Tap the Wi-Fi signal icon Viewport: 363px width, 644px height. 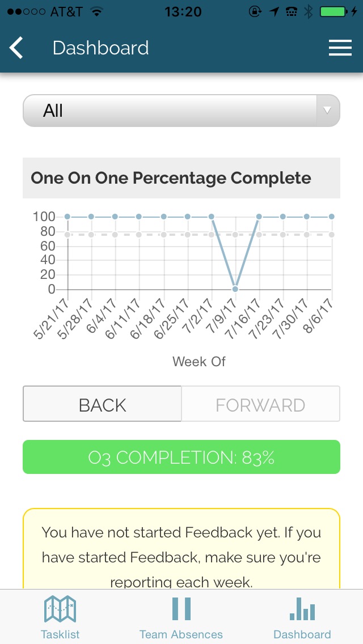96,11
